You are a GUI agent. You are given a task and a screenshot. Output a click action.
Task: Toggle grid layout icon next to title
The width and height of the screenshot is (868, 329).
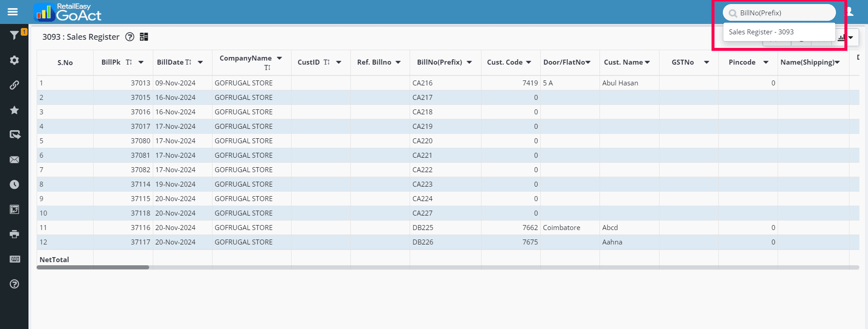click(144, 37)
